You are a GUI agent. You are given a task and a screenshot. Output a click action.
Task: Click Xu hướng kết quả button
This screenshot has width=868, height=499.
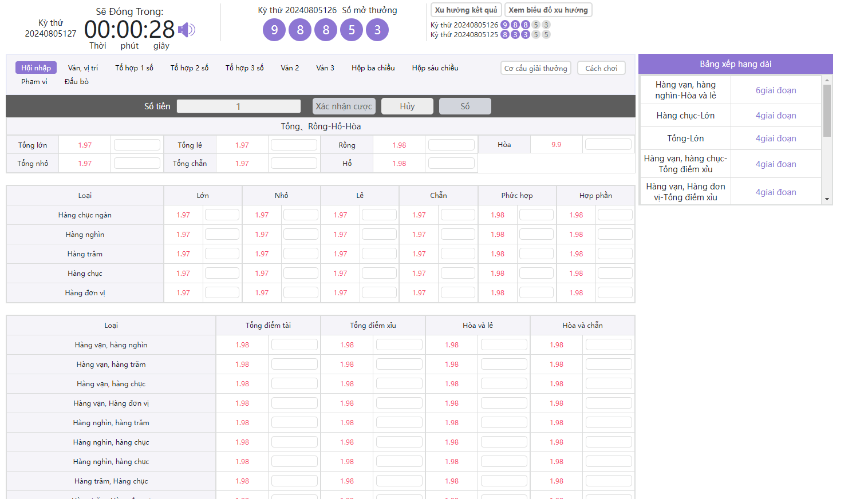(x=466, y=10)
